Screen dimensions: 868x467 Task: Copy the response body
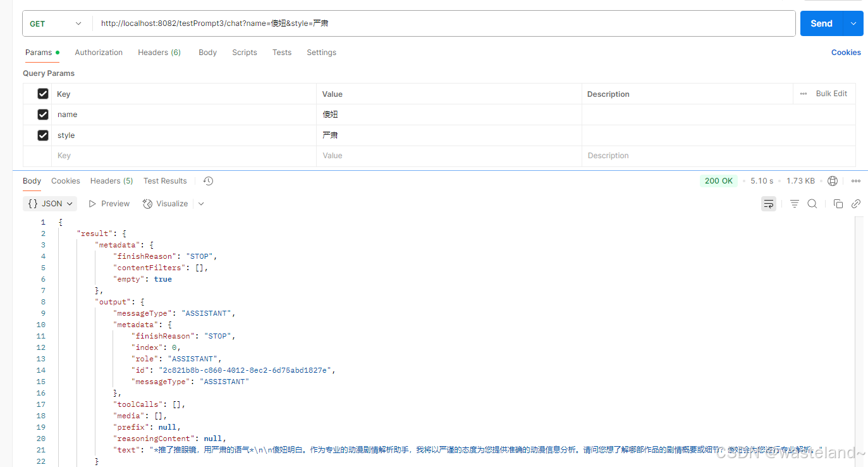[838, 204]
